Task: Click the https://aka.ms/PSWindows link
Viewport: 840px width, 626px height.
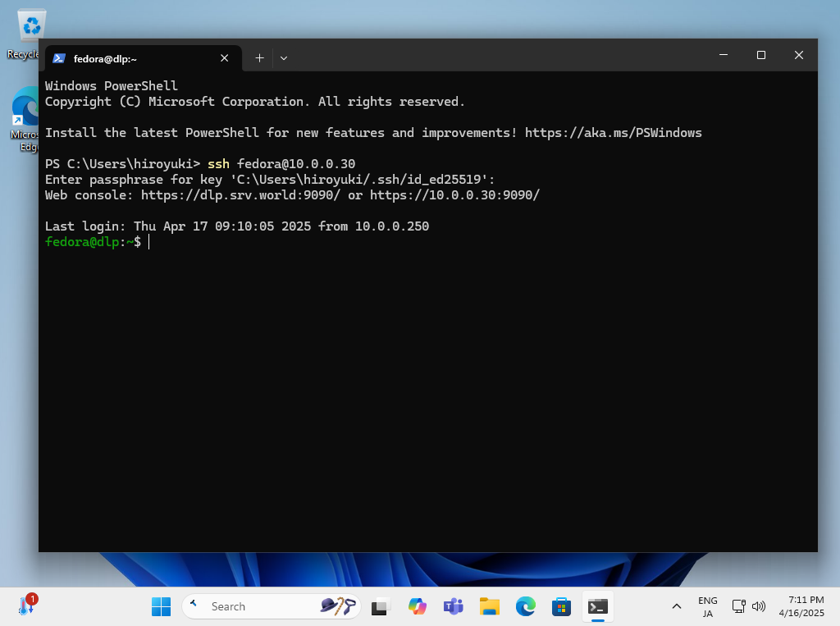Action: pos(613,133)
